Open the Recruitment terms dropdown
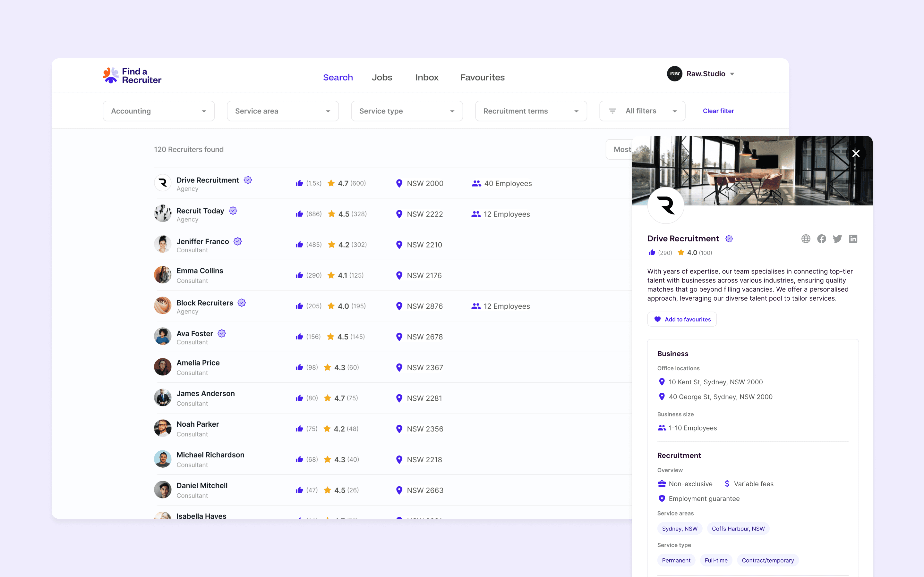Viewport: 924px width, 577px height. click(531, 111)
